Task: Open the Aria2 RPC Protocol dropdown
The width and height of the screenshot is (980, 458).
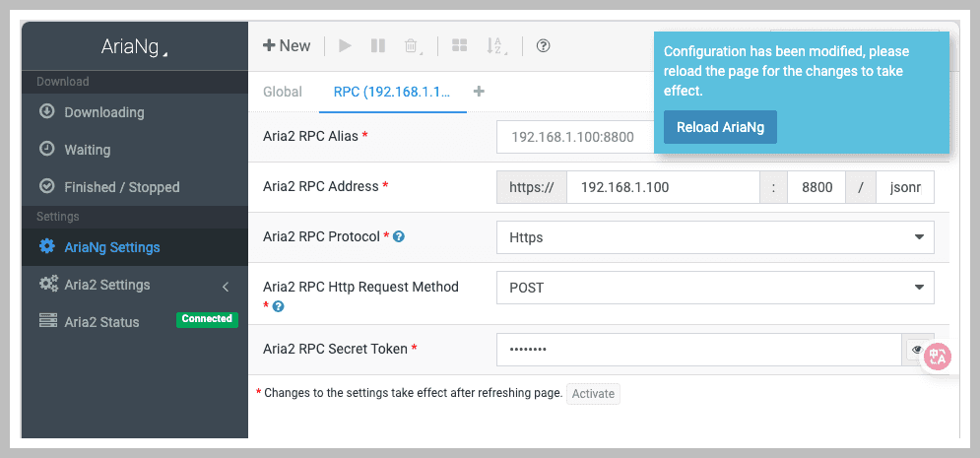Action: click(x=714, y=237)
